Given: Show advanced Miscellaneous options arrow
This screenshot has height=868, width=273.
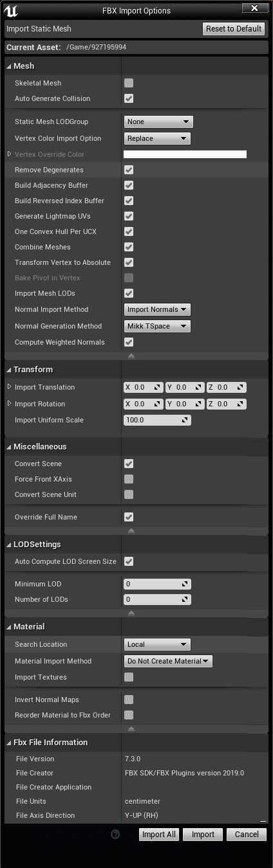Looking at the screenshot, I should tap(131, 530).
